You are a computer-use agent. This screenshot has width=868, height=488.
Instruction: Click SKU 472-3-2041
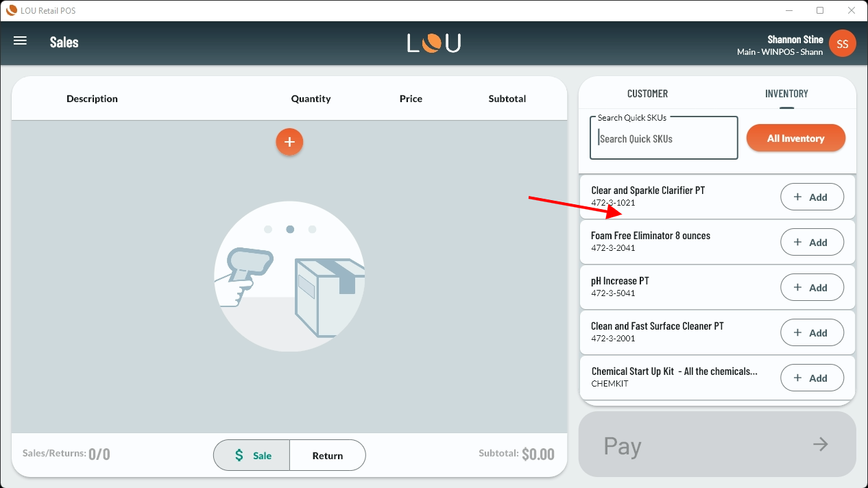pos(613,248)
